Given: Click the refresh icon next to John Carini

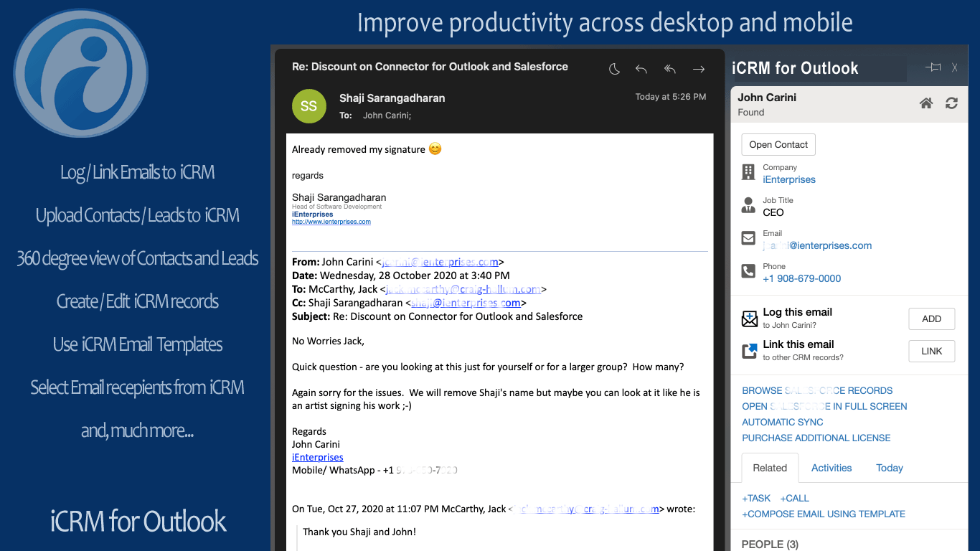Looking at the screenshot, I should (951, 103).
